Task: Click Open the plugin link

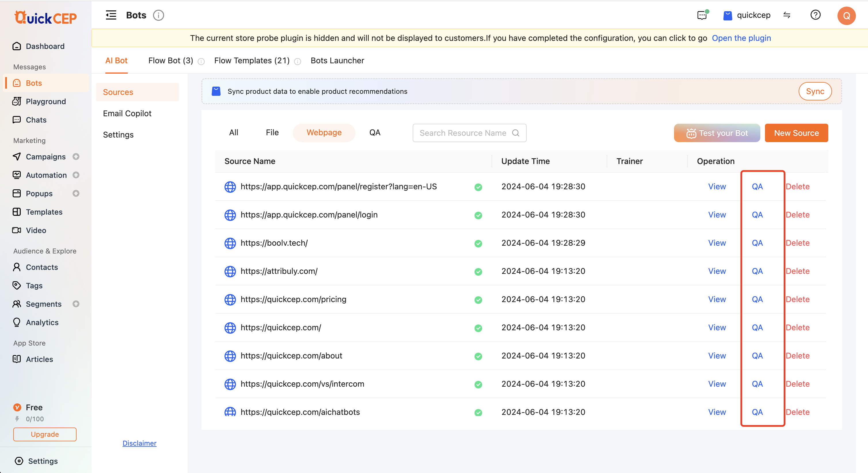Action: [741, 38]
